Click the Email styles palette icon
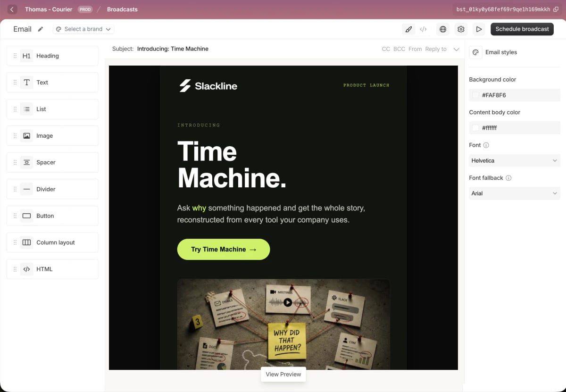The image size is (566, 392). tap(475, 52)
